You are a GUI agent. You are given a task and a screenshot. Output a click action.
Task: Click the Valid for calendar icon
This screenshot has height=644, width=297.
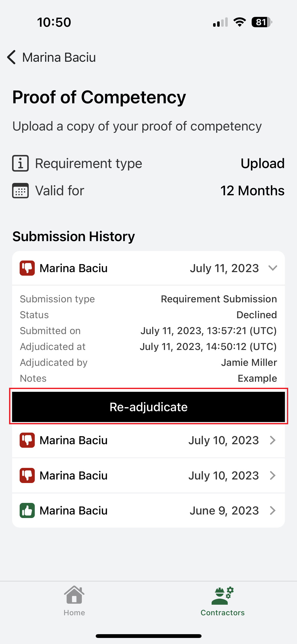pyautogui.click(x=20, y=190)
